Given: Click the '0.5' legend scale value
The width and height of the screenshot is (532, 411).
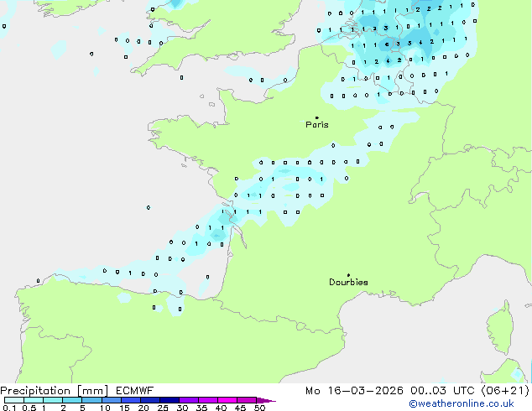Looking at the screenshot, I should pyautogui.click(x=29, y=408).
